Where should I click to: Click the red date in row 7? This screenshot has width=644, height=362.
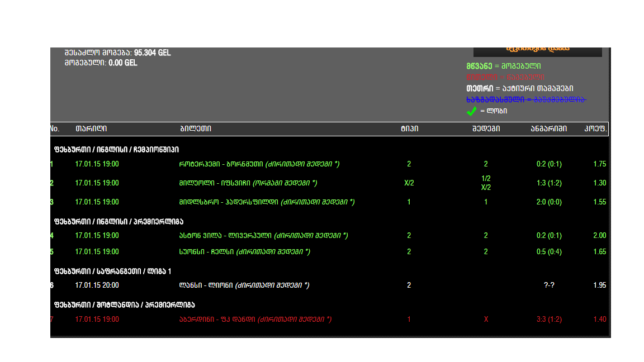coord(97,320)
